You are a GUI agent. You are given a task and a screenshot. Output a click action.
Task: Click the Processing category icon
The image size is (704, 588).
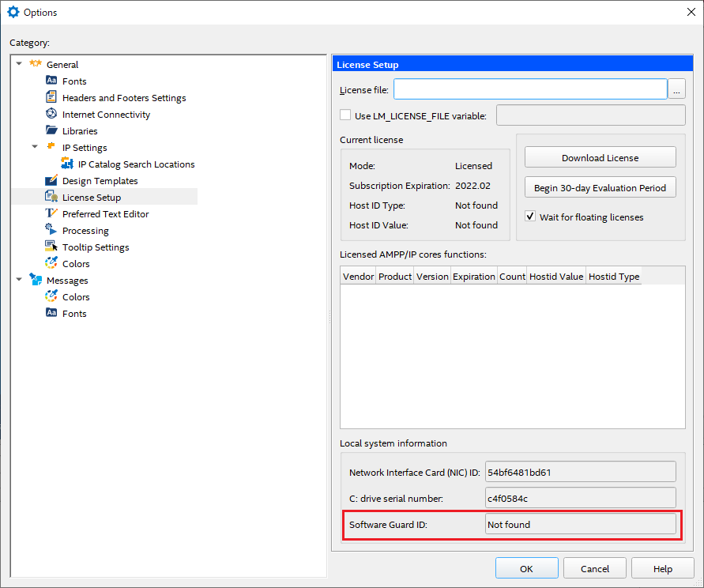49,230
